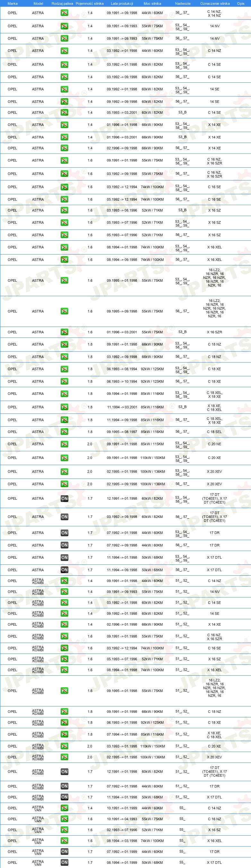Click the Lata produkcji column header

click(122, 4)
